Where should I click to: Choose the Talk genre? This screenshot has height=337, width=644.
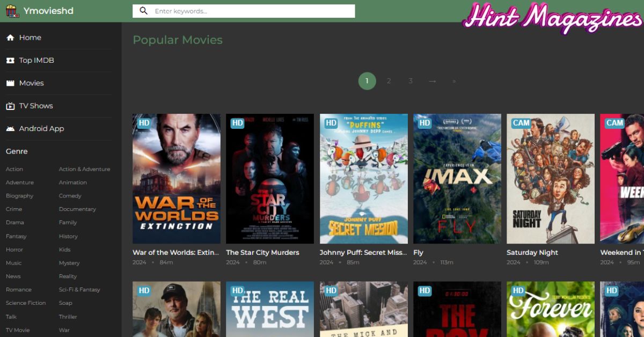(x=11, y=317)
